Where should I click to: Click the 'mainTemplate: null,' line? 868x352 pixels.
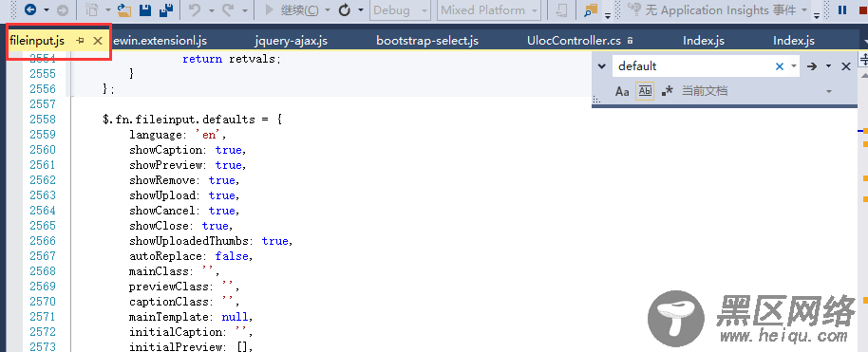pos(191,317)
